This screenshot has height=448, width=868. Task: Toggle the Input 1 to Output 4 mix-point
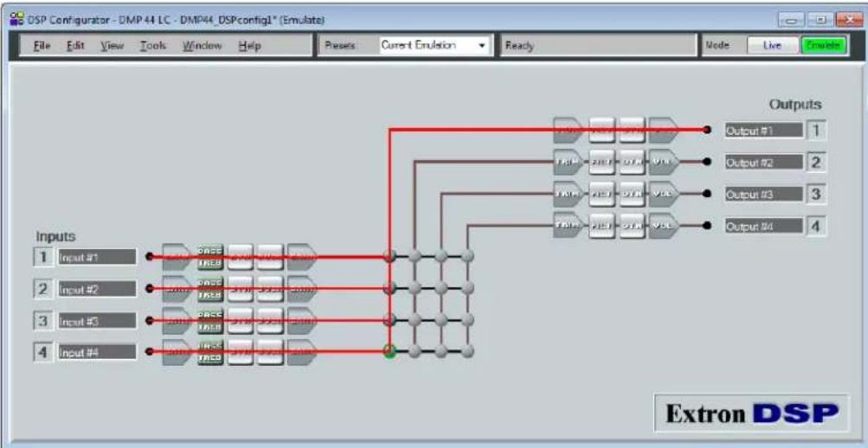coord(468,255)
